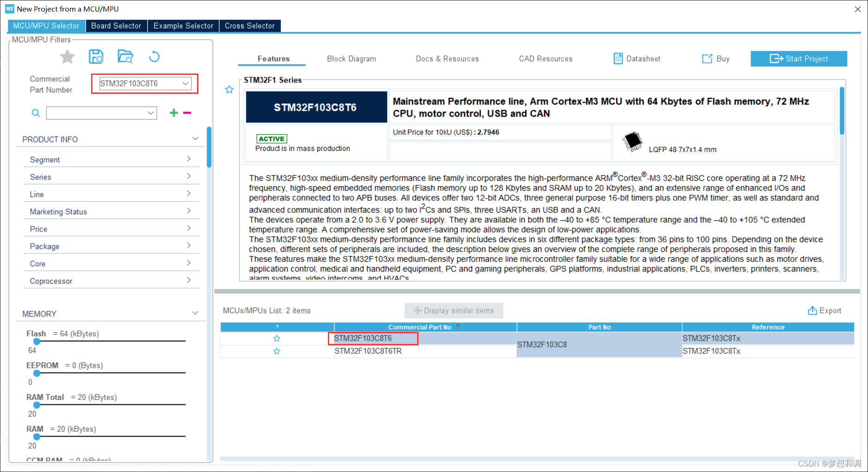Save the current search with the floppy disk icon
The height and width of the screenshot is (472, 868).
click(x=96, y=56)
